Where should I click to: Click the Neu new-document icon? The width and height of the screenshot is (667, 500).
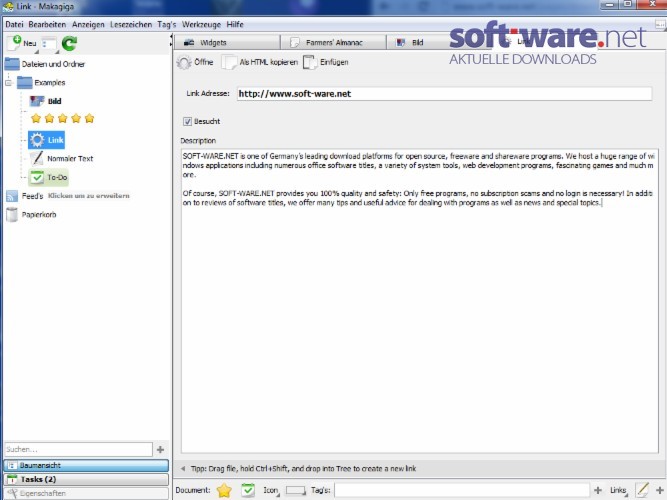coord(14,43)
